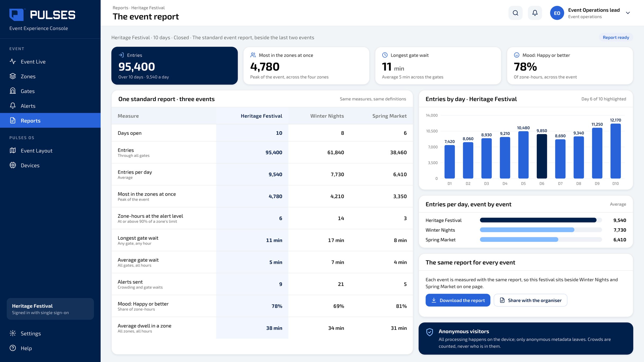The width and height of the screenshot is (644, 362).
Task: Click Reports breadcrumb link
Action: tap(120, 8)
